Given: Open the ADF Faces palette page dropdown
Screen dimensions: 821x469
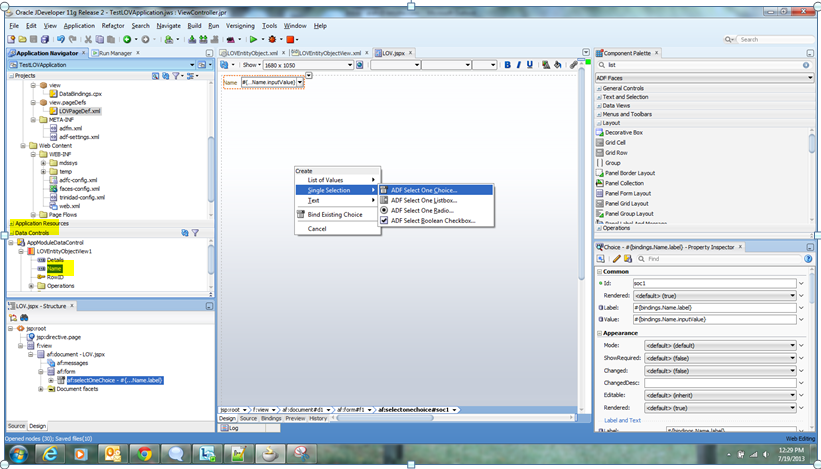Looking at the screenshot, I should point(704,77).
